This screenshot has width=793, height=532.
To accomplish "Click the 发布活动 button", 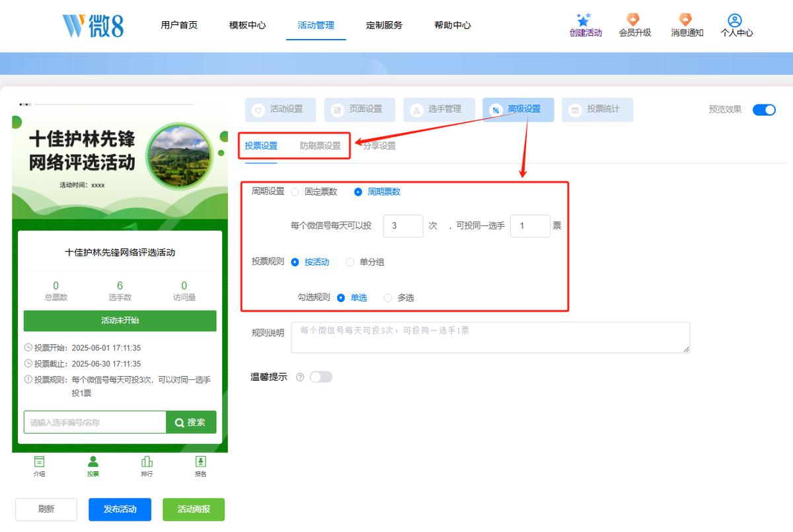I will (x=120, y=510).
